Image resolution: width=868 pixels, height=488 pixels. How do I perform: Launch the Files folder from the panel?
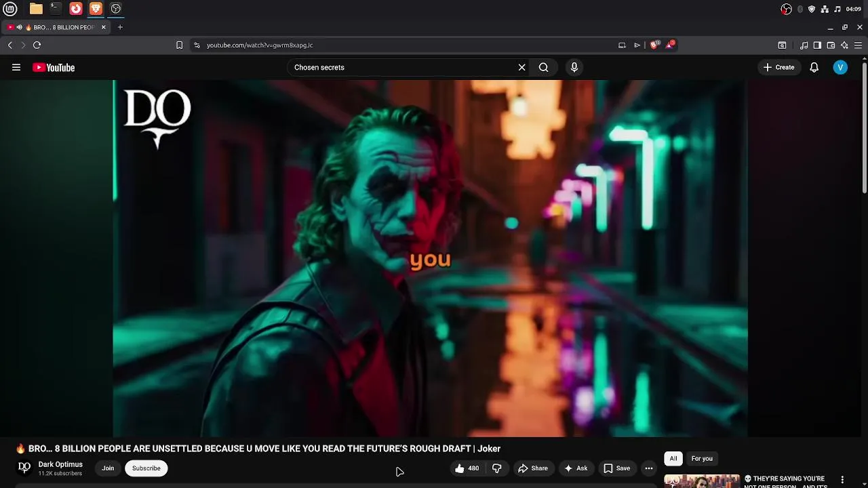point(36,9)
